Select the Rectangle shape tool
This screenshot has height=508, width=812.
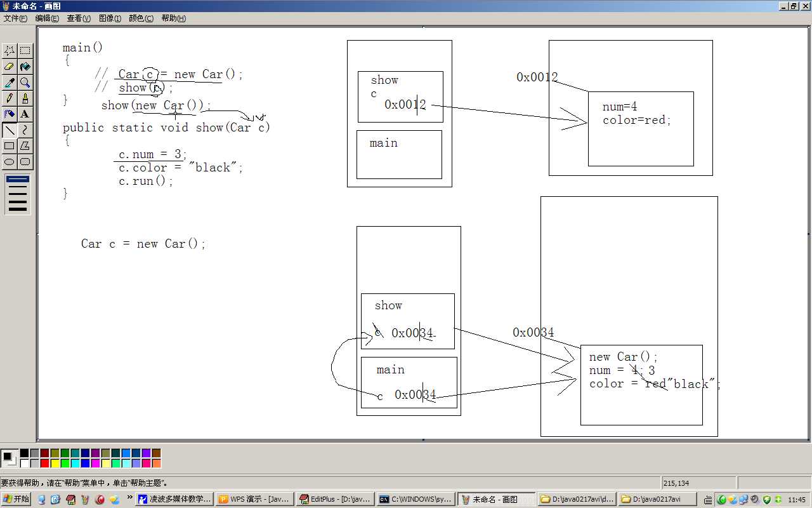pos(10,146)
